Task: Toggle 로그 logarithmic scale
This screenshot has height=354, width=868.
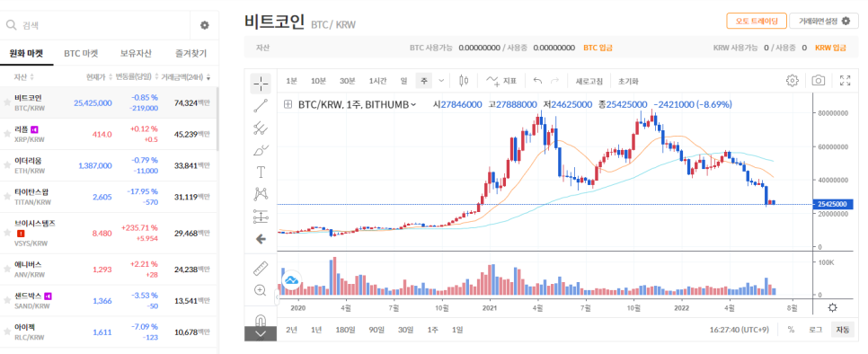Action: tap(815, 330)
